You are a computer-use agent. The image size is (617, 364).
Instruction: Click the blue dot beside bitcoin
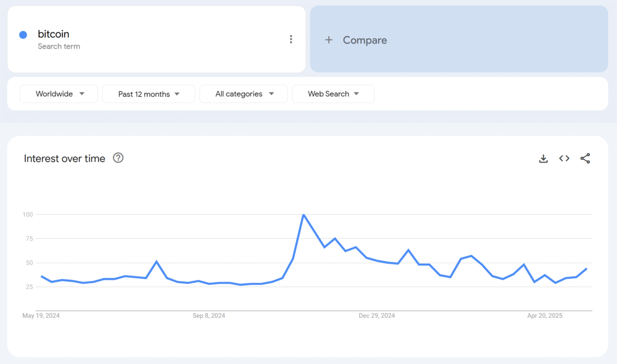[x=23, y=35]
